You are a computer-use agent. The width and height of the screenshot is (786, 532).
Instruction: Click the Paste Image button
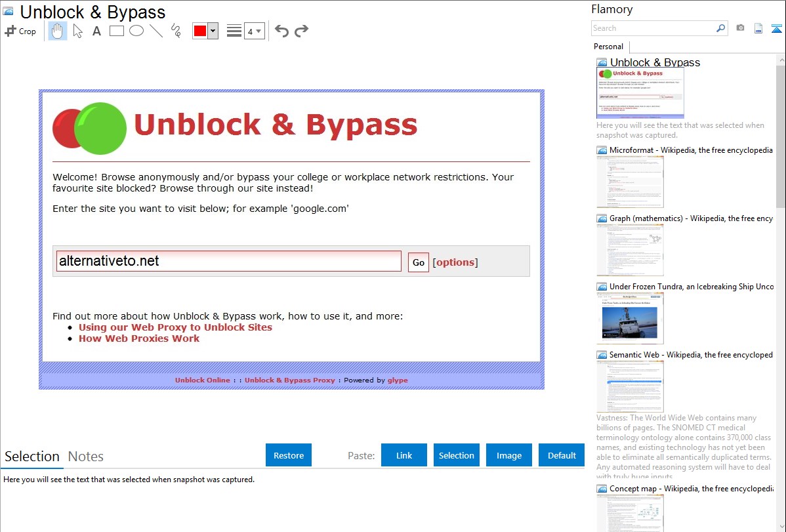click(x=508, y=455)
